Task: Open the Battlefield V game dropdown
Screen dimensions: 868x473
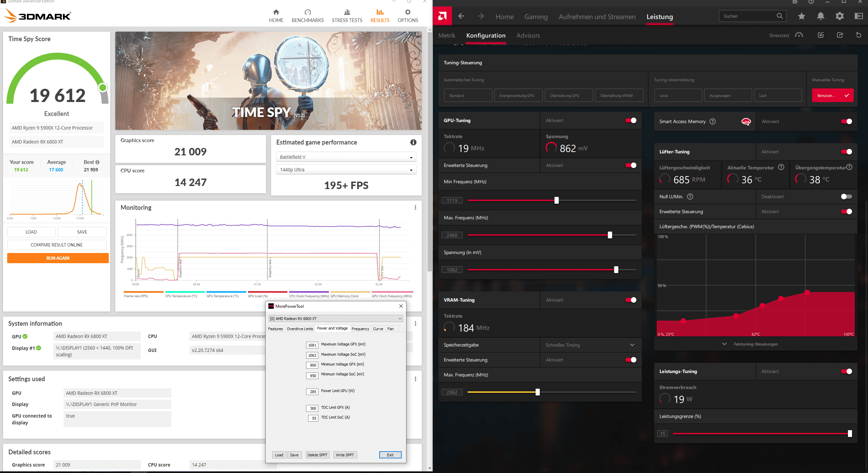Action: click(x=346, y=157)
